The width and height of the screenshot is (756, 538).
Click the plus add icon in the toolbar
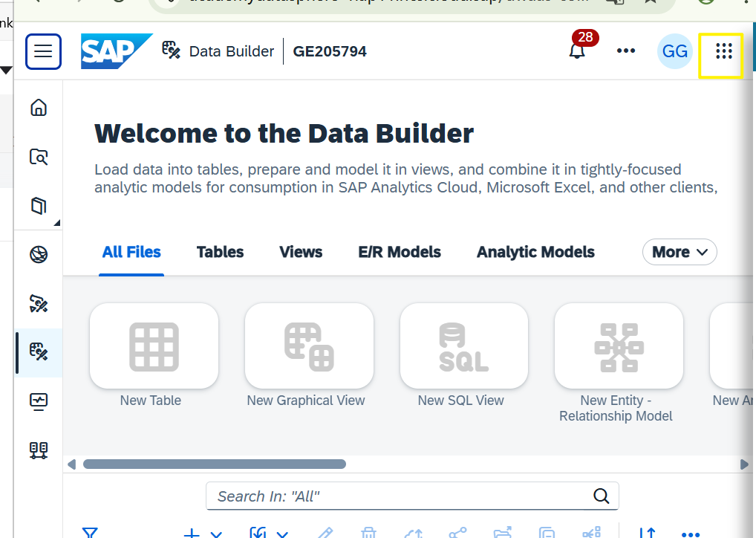tap(192, 533)
